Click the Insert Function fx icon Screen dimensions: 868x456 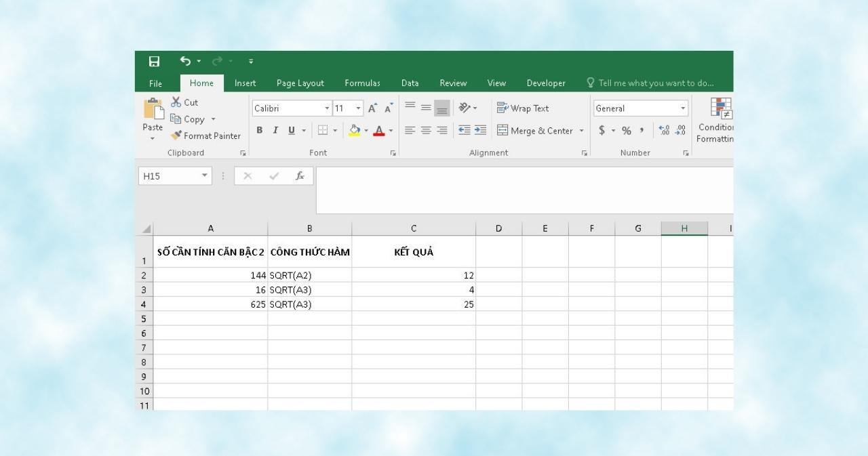click(299, 176)
